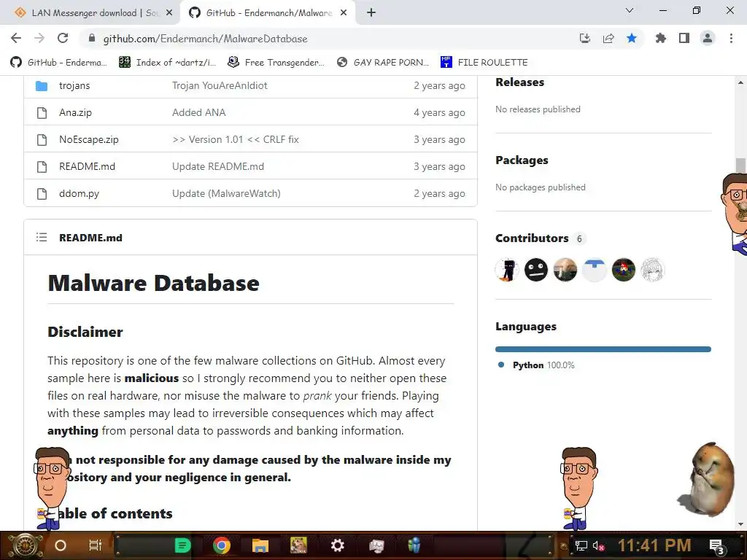This screenshot has width=747, height=560.
Task: Open the Chrome extensions puzzle icon
Action: click(x=660, y=38)
